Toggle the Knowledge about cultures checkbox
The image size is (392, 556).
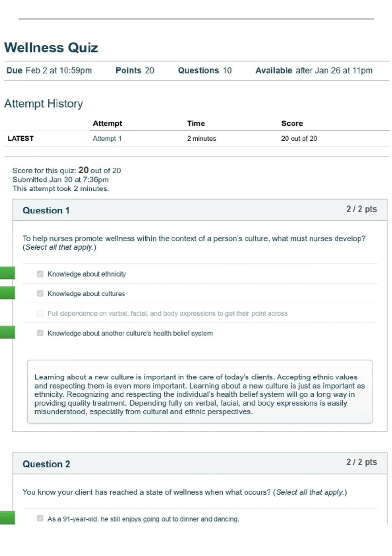click(40, 293)
